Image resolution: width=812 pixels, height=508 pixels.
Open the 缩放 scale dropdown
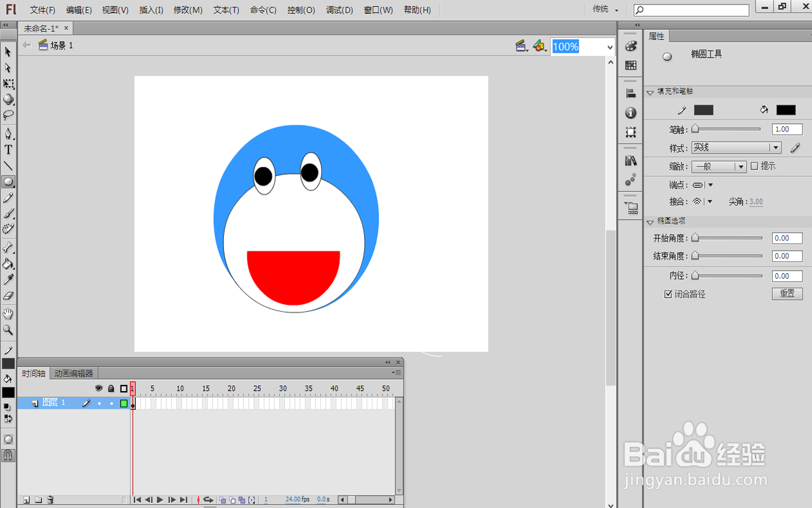coord(719,166)
